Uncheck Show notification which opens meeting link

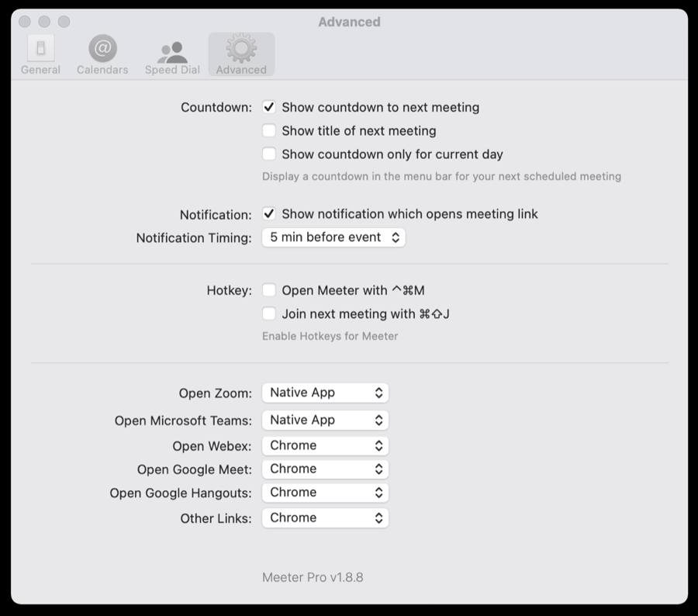click(x=269, y=213)
